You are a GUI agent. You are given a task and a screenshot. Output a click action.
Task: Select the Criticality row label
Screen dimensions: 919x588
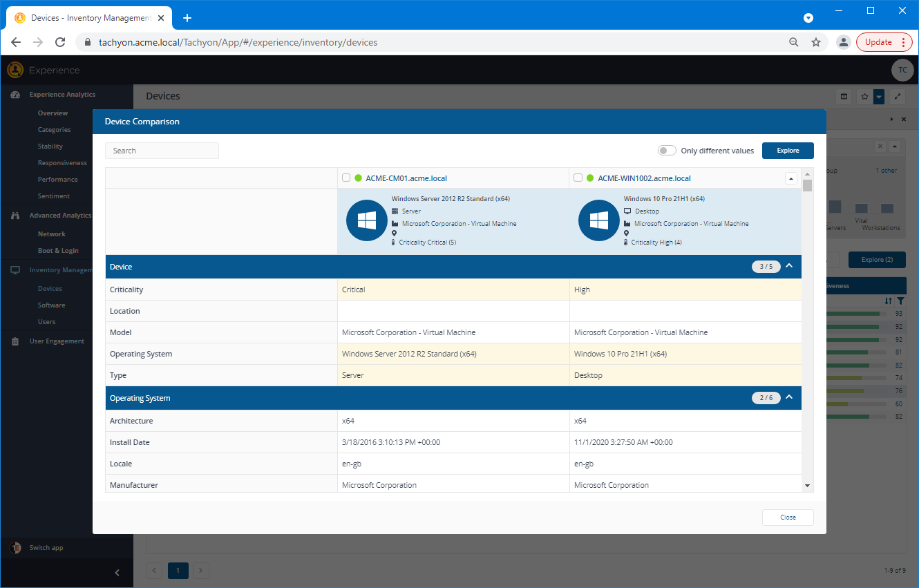coord(126,290)
